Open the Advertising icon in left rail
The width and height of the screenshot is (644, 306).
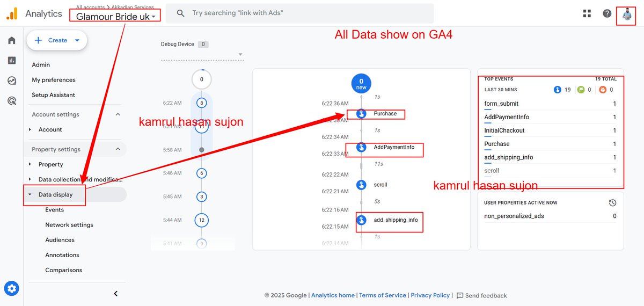coord(12,100)
